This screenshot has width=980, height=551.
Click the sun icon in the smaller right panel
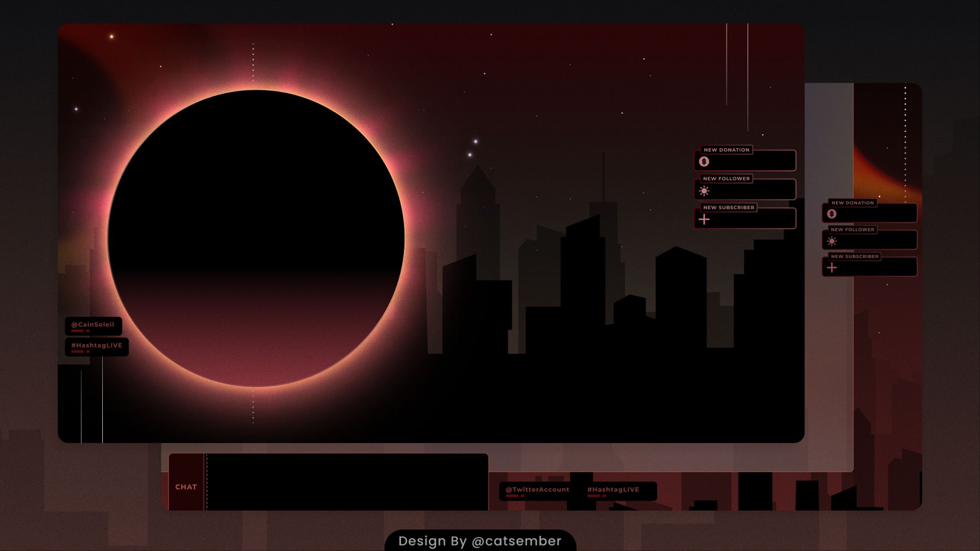(831, 242)
